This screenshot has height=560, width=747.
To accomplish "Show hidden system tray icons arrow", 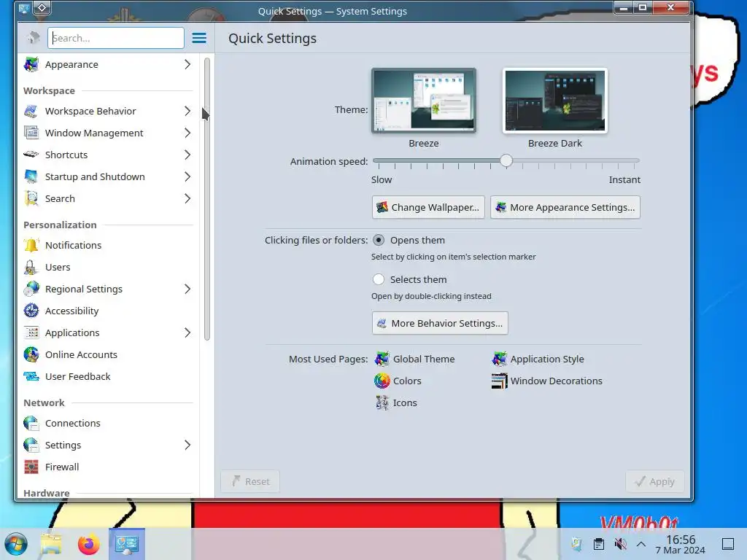I will pos(641,544).
